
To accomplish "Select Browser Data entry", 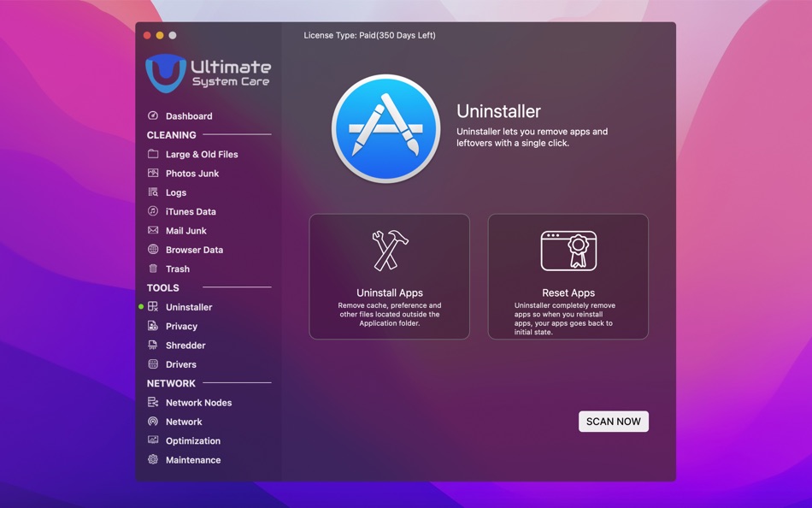I will click(x=194, y=250).
